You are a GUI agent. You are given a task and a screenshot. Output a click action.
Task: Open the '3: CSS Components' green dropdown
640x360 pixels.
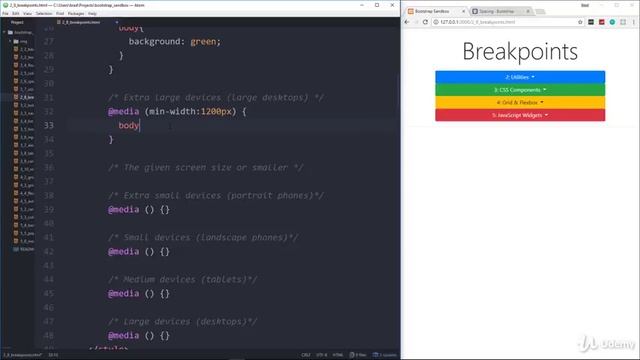[520, 90]
